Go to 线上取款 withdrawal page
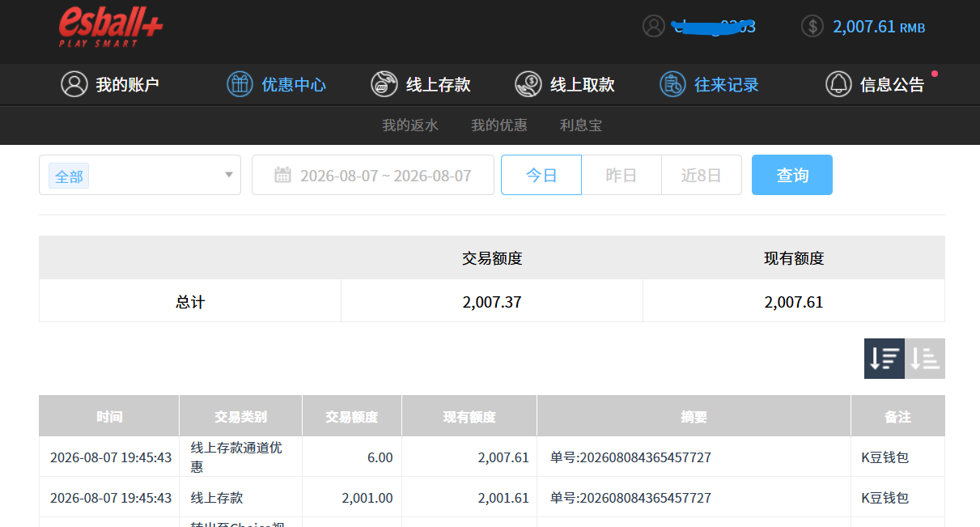 [565, 84]
